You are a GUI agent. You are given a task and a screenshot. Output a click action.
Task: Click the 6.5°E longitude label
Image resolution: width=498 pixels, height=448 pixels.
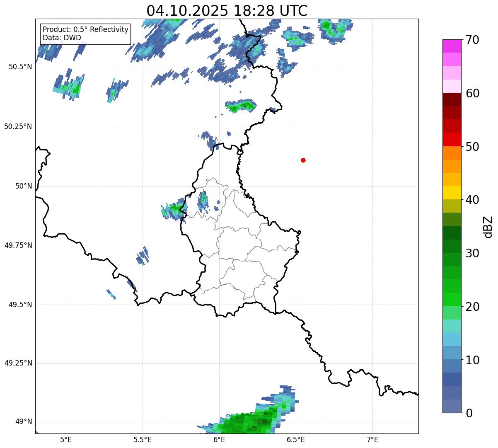pos(296,439)
